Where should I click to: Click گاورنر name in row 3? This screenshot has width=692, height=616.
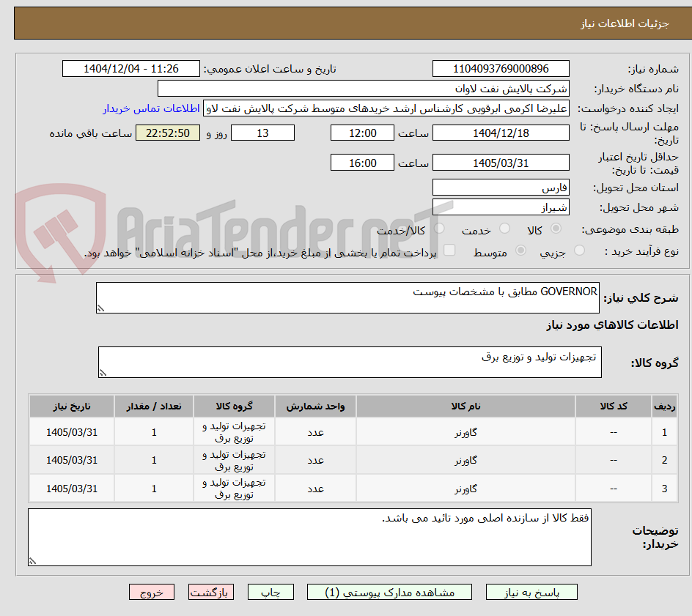click(x=466, y=489)
